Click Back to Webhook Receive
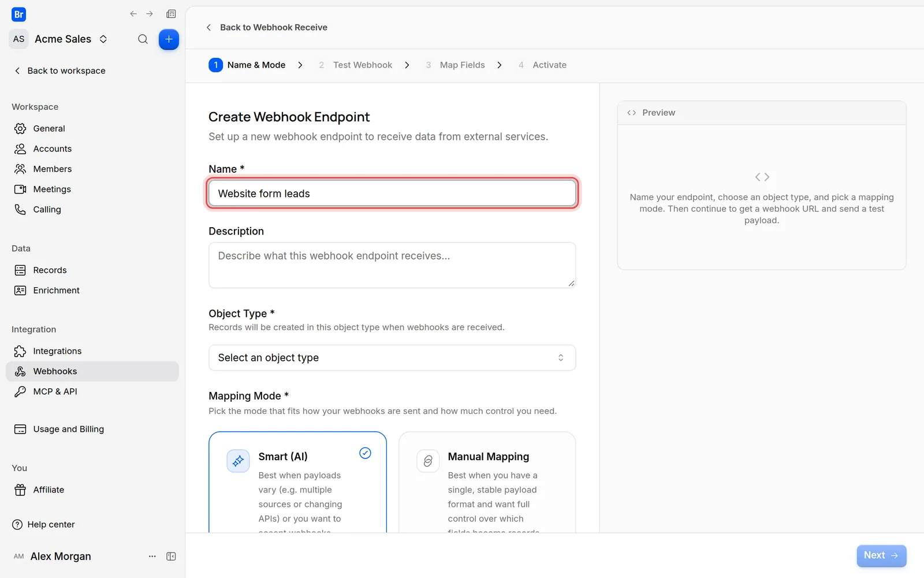Viewport: 924px width, 578px height. point(267,27)
